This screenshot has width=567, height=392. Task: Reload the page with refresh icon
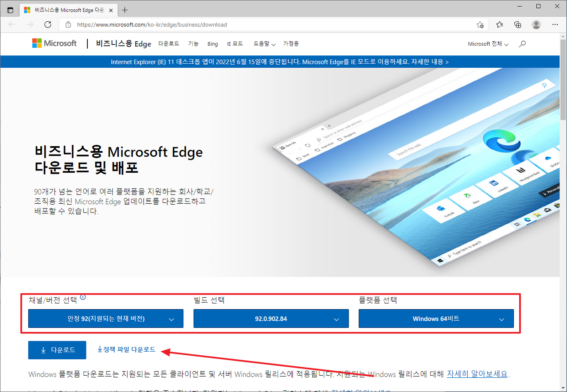tap(48, 24)
